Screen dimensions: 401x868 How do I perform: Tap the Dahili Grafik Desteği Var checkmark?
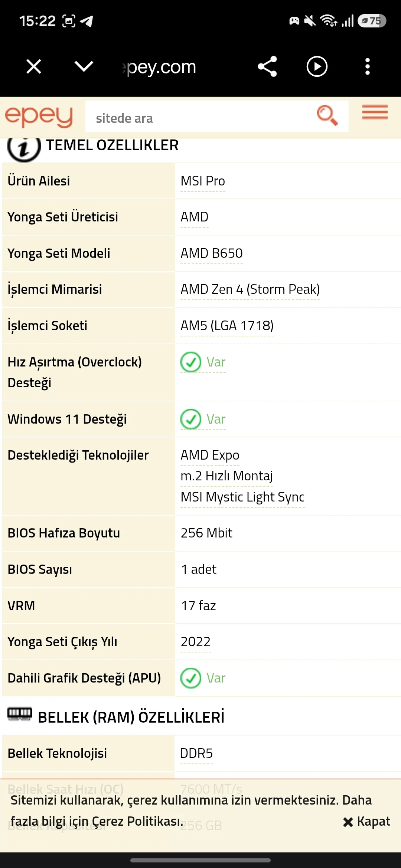tap(191, 678)
